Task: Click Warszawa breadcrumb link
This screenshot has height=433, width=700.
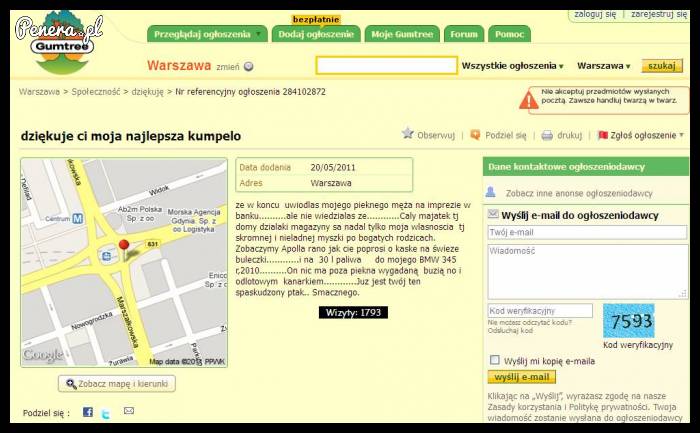Action: 39,92
